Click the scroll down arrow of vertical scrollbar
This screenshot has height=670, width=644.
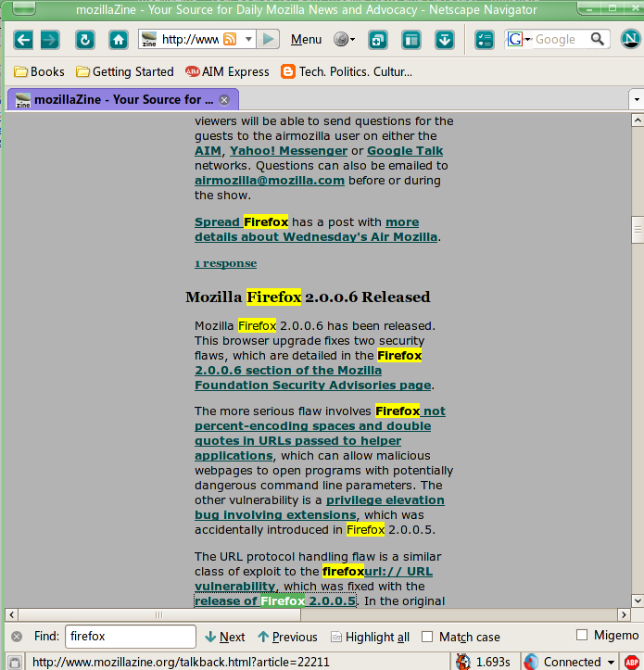[x=638, y=600]
